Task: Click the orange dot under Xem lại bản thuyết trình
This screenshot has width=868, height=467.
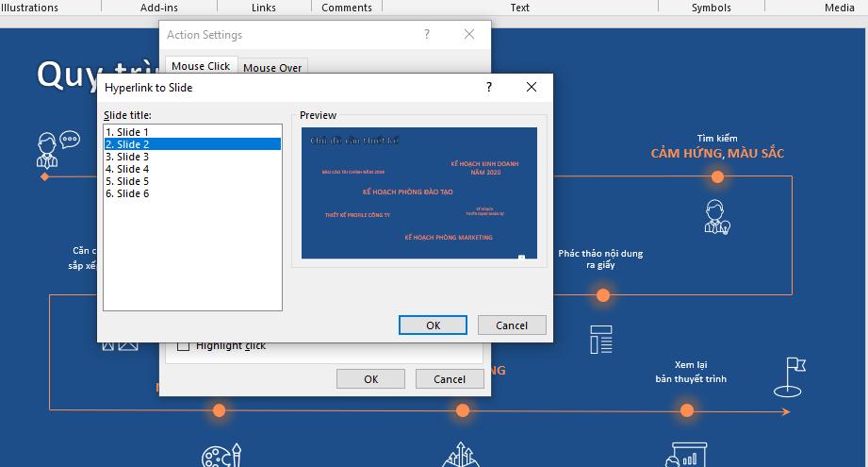Action: coord(687,410)
